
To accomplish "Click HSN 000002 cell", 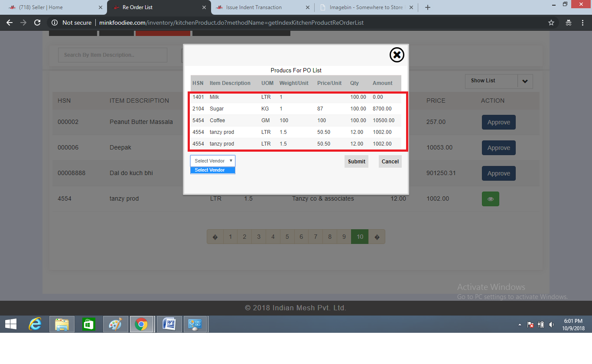I will [x=68, y=122].
